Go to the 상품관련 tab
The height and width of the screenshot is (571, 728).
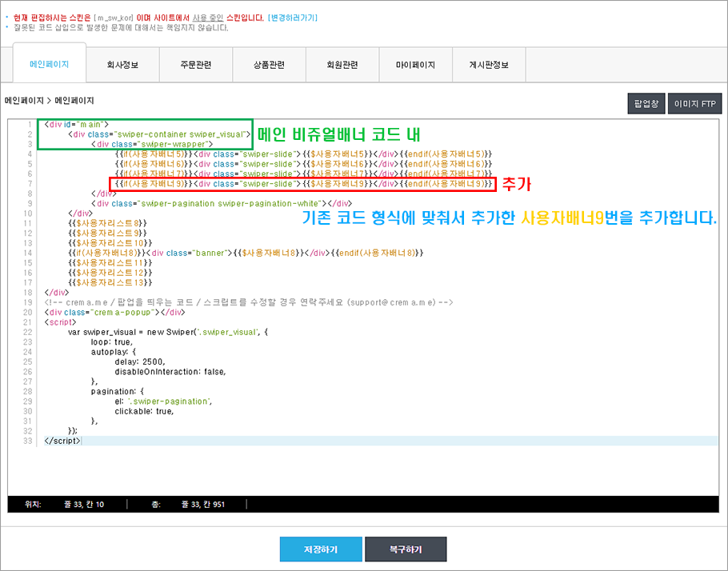tap(270, 65)
